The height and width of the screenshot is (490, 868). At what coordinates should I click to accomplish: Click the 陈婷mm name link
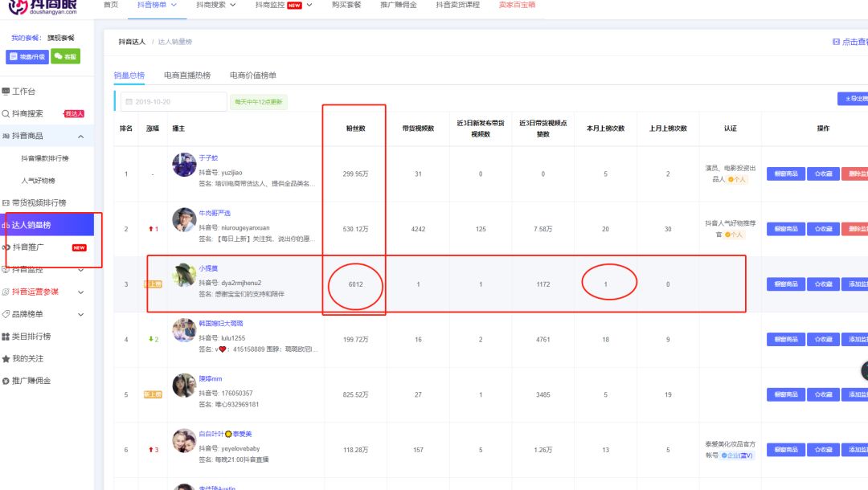pos(211,379)
